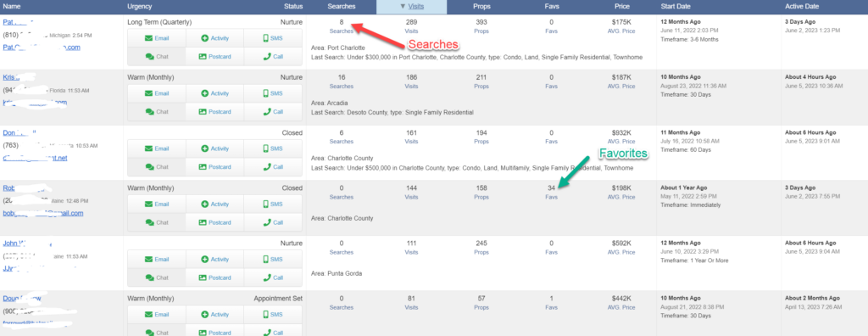Send SMS to the Don lead
Screen dimensions: 868x336
pos(273,148)
